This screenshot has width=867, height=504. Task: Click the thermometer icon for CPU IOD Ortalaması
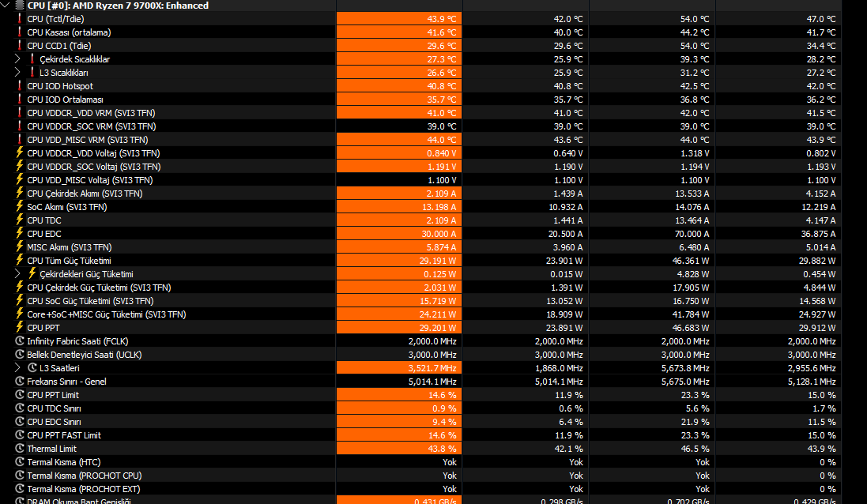pyautogui.click(x=20, y=99)
